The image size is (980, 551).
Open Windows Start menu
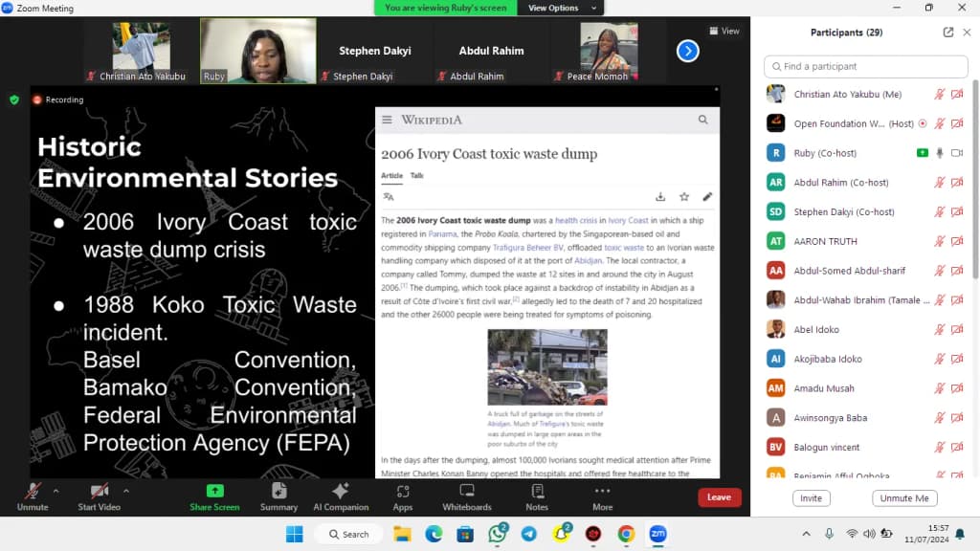[x=295, y=534]
